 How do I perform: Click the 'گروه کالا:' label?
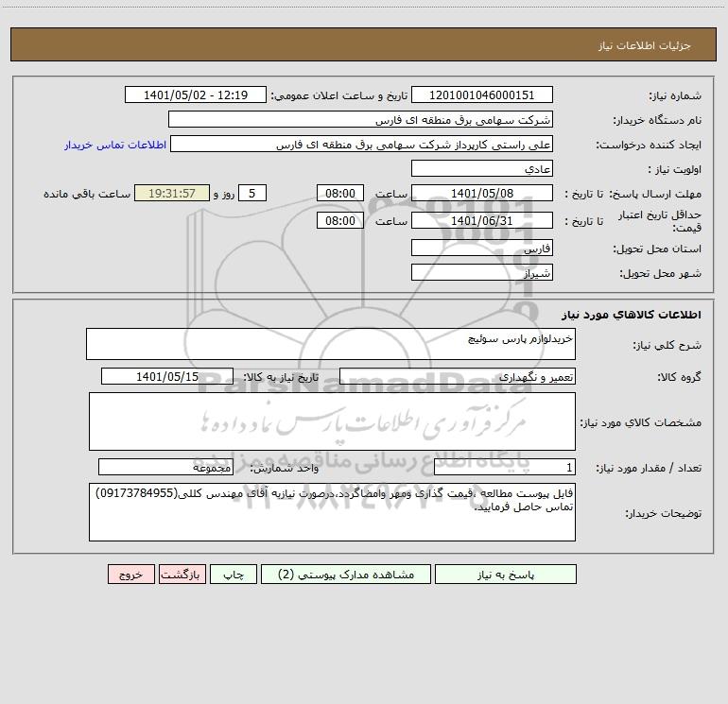(x=679, y=377)
